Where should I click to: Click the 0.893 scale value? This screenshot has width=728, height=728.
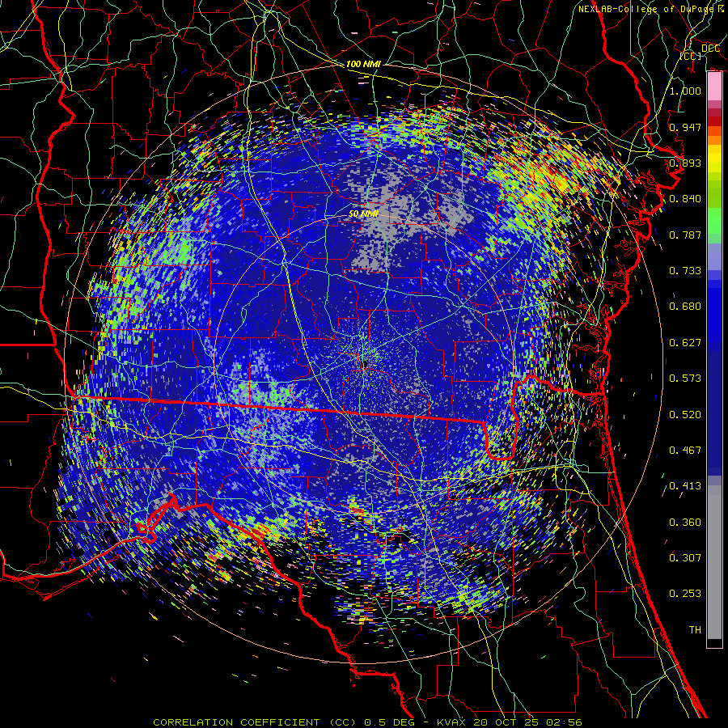[x=685, y=163]
